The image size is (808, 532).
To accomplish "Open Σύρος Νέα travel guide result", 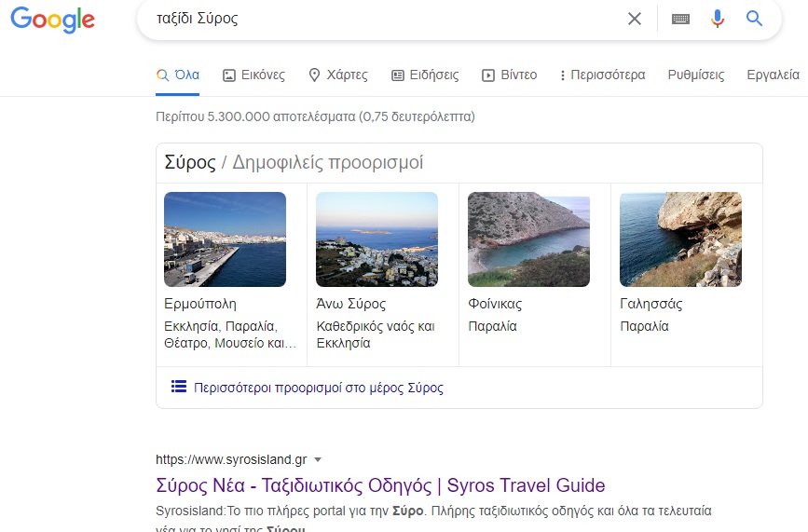I will 380,485.
